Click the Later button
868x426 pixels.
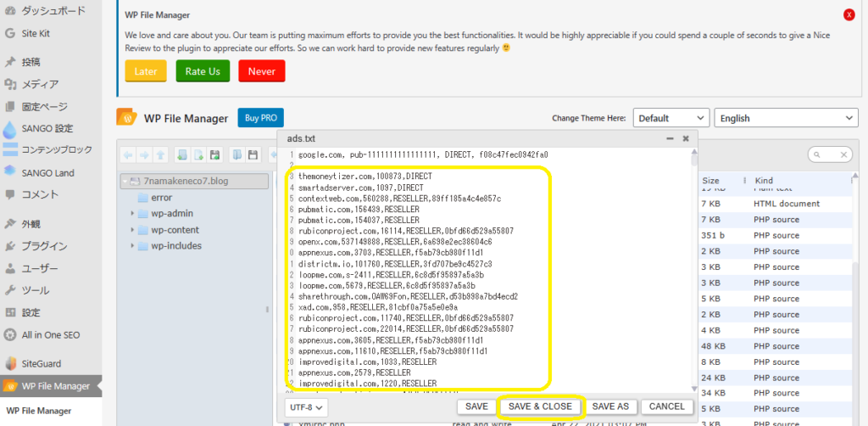click(x=146, y=71)
